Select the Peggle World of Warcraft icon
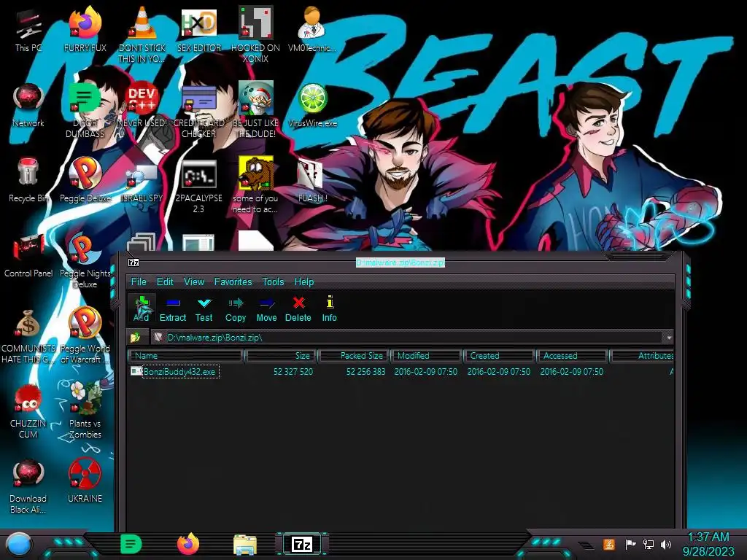This screenshot has width=747, height=560. pyautogui.click(x=85, y=335)
